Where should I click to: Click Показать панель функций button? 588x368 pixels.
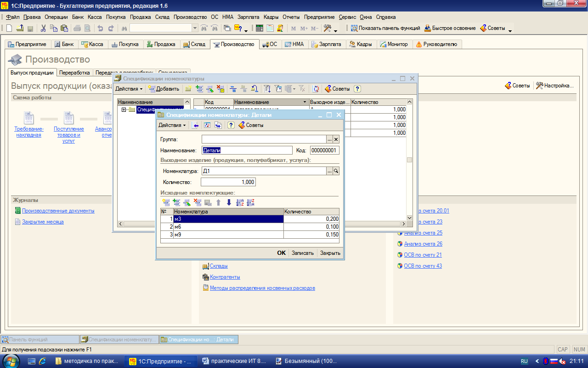point(385,28)
